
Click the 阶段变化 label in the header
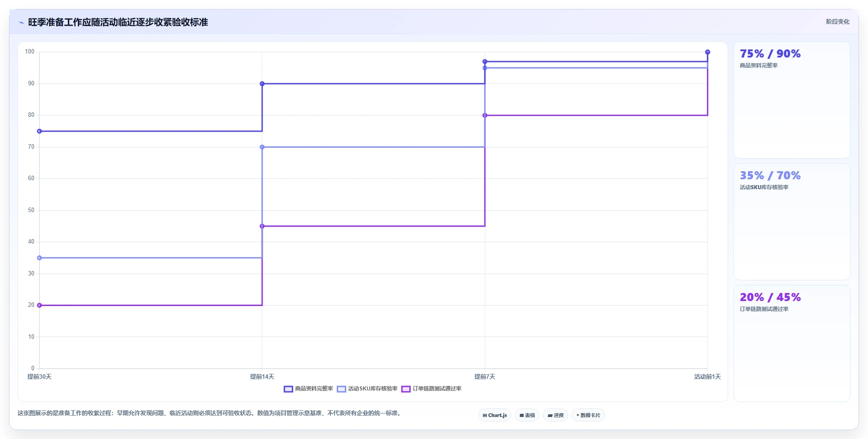pos(838,22)
